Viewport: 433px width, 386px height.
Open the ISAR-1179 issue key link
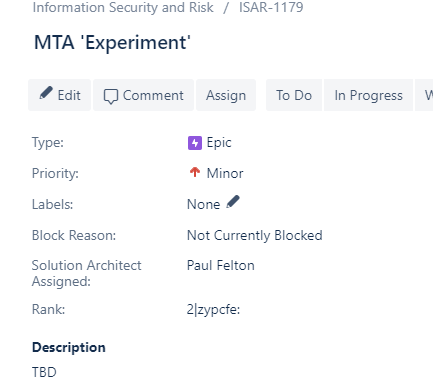coord(271,7)
